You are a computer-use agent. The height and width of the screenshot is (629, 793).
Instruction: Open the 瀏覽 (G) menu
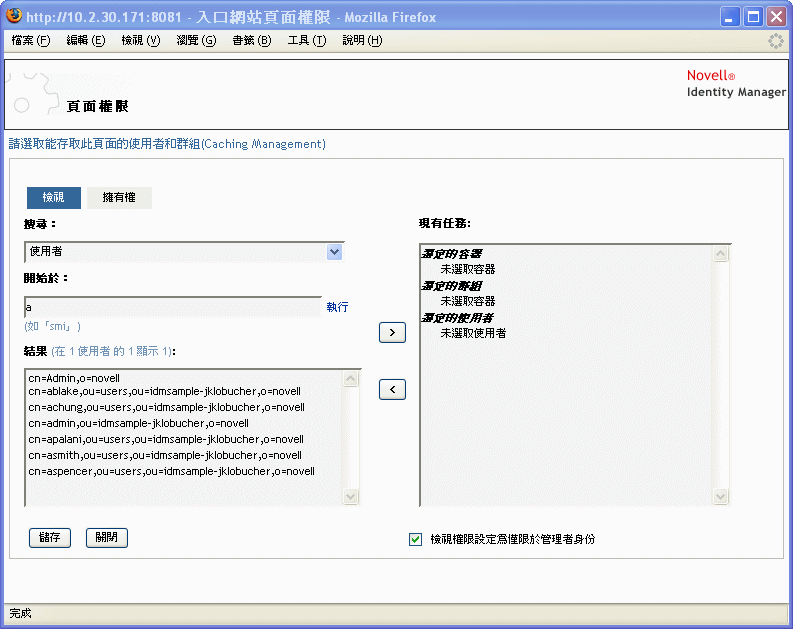[196, 40]
